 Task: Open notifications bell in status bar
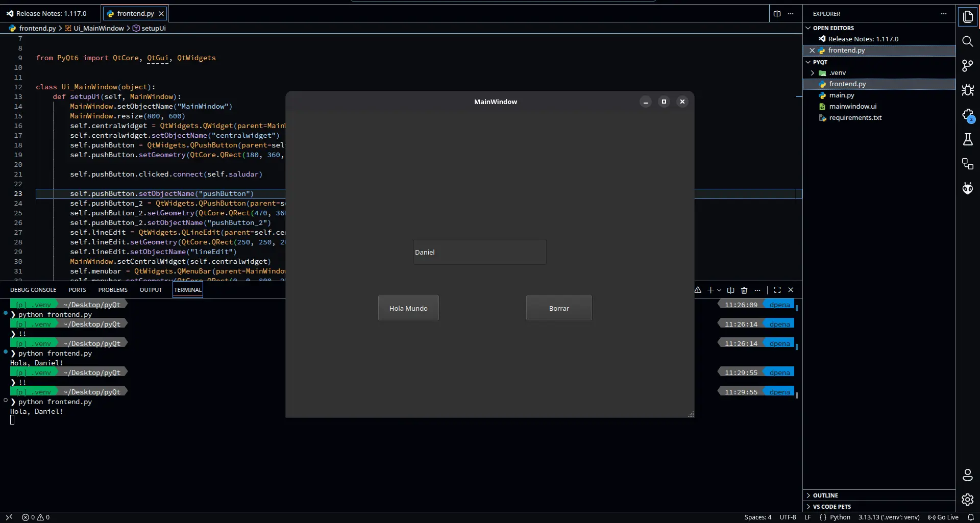[971, 517]
